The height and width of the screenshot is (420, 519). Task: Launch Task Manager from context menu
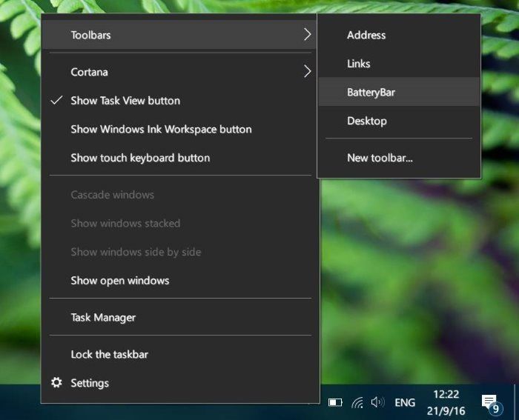coord(179,318)
